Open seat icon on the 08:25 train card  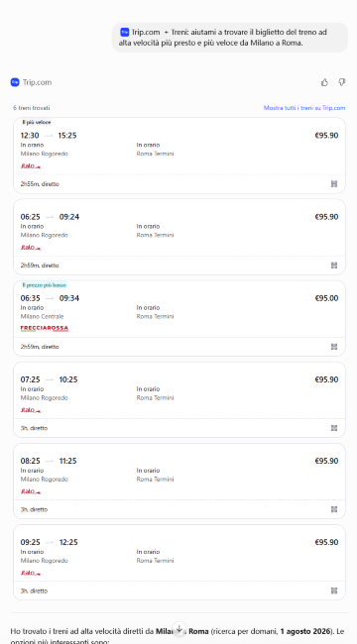(334, 509)
